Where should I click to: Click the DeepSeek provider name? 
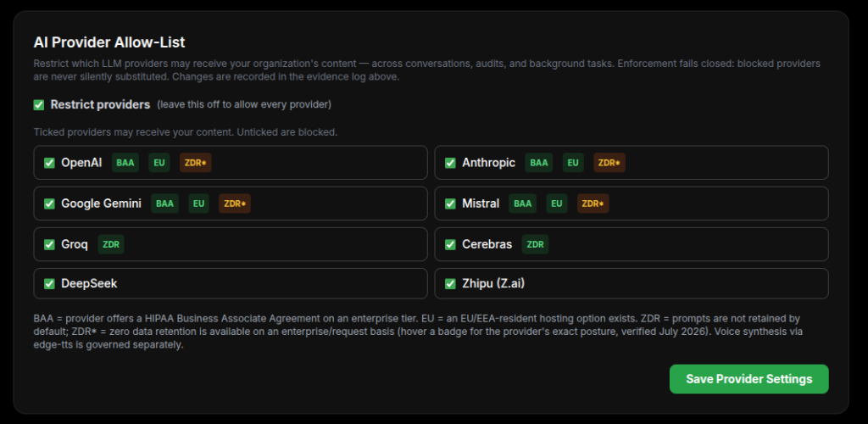(89, 283)
